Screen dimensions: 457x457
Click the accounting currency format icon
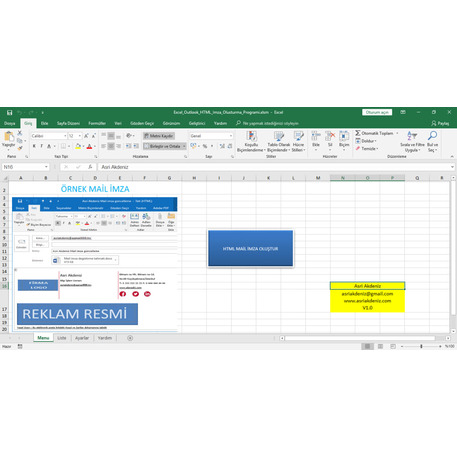(x=193, y=146)
